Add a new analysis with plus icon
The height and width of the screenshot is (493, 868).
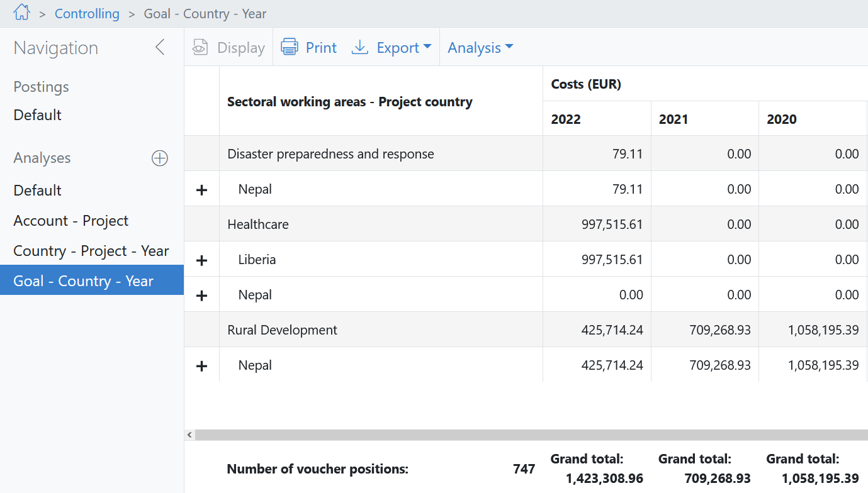tap(160, 158)
